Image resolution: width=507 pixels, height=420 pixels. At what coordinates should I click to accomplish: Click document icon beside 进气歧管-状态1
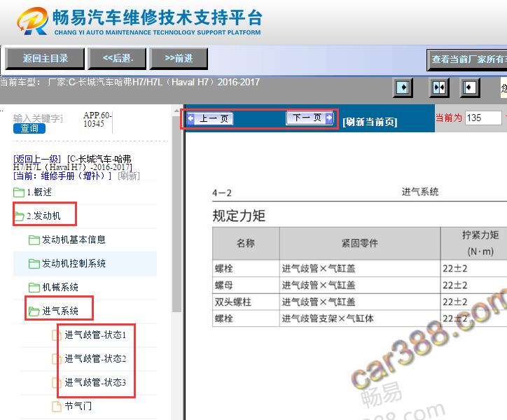pos(57,335)
